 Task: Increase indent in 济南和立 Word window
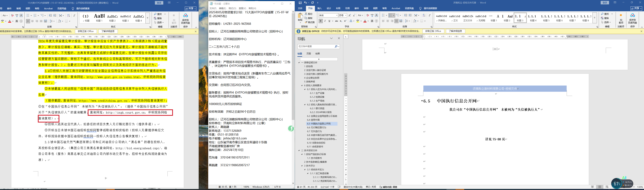pyautogui.click(x=410, y=15)
